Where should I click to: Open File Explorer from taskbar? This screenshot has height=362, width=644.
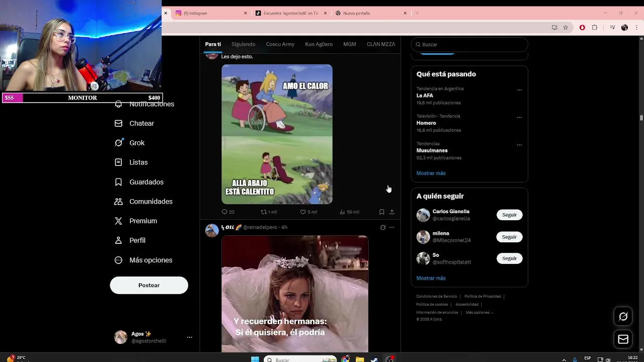coord(360,359)
